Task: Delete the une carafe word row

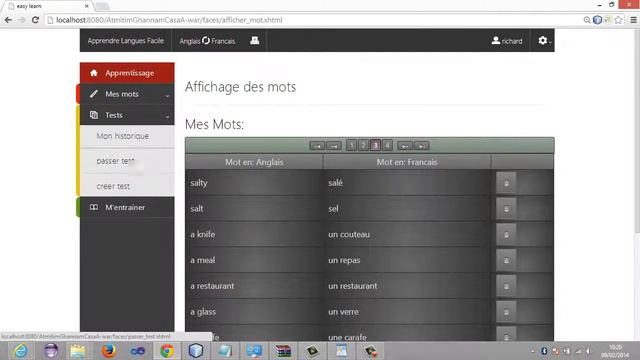Action: [x=506, y=335]
